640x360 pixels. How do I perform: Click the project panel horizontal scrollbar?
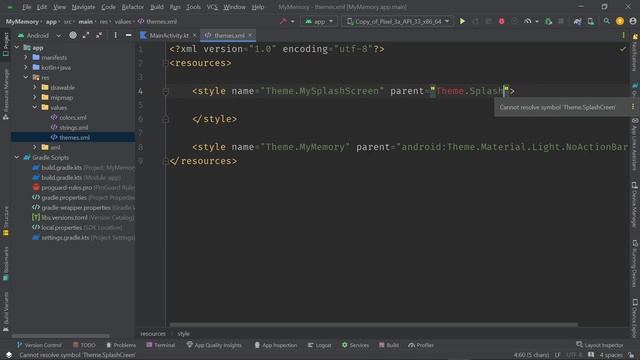click(x=60, y=336)
